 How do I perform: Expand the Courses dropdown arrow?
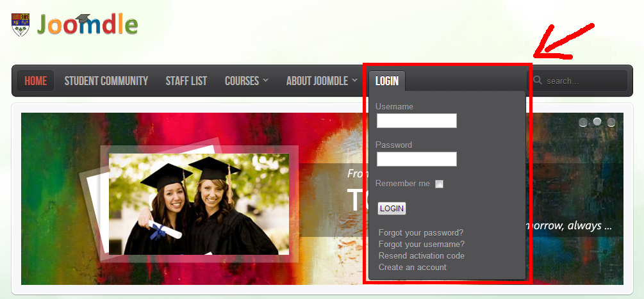click(265, 81)
